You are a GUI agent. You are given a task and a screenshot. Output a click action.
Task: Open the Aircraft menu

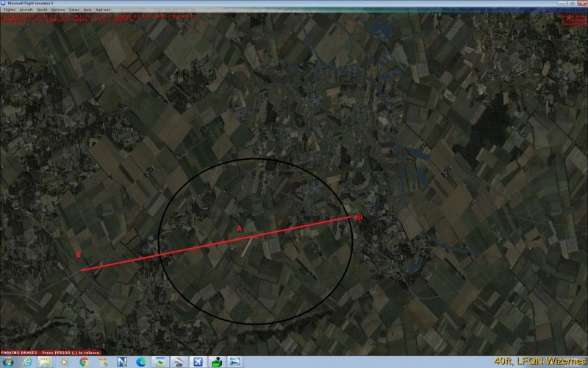(x=26, y=10)
